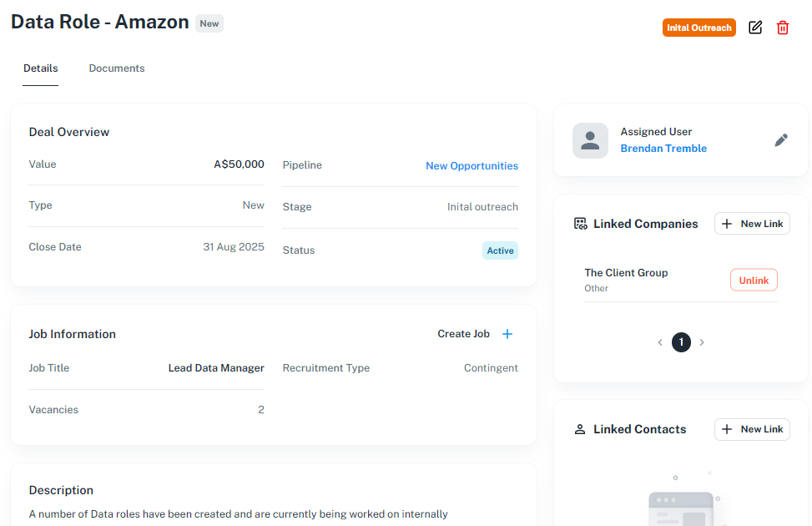The image size is (812, 526).
Task: Click the red delete trash icon
Action: 783,28
